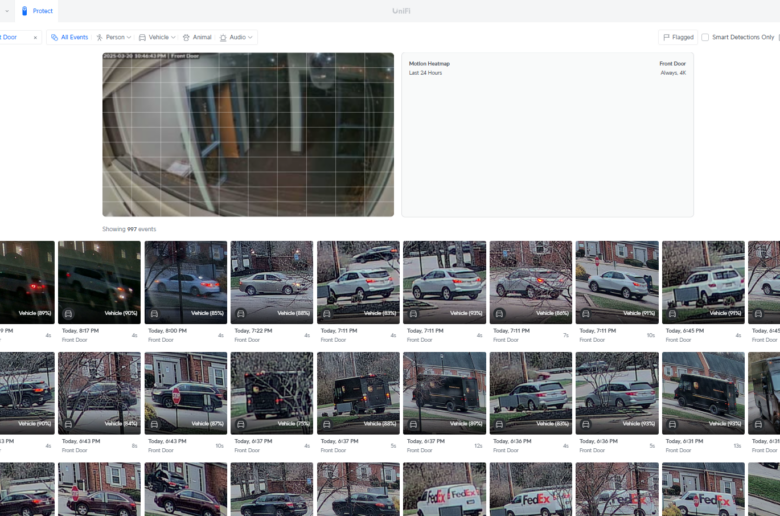Click vehicle icon on 7:11 PM Vehicle (83%) event
The width and height of the screenshot is (780, 516).
pyautogui.click(x=327, y=313)
